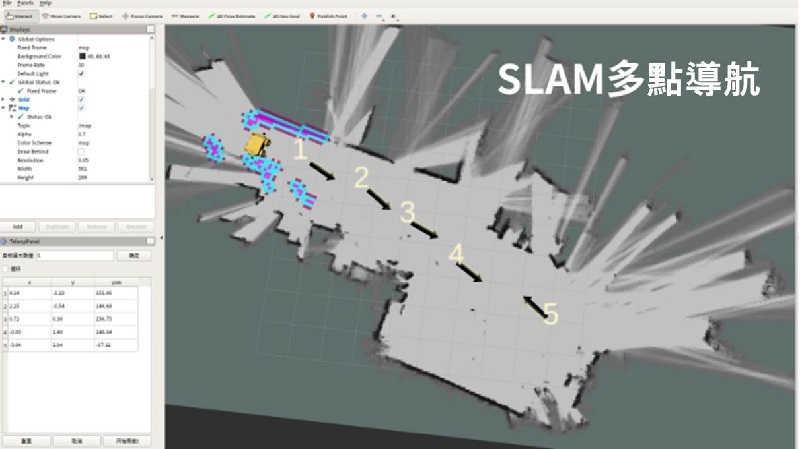The image size is (800, 449).
Task: Click the blue plus add-tool icon
Action: [x=364, y=16]
